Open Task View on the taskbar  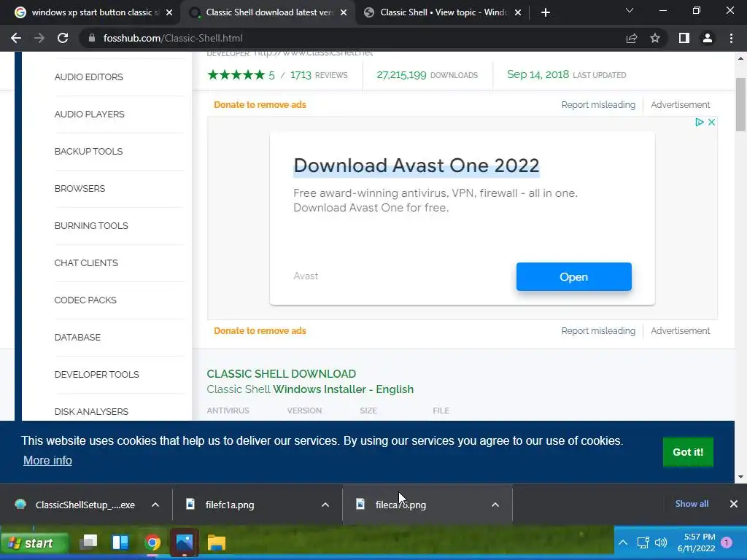(x=88, y=542)
